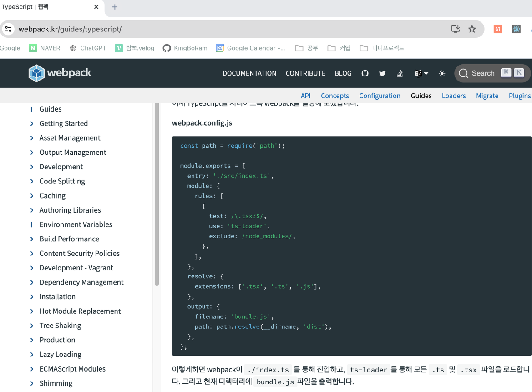Screen dimensions: 532x392
Task: Expand the Caching chevron
Action: tap(31, 195)
